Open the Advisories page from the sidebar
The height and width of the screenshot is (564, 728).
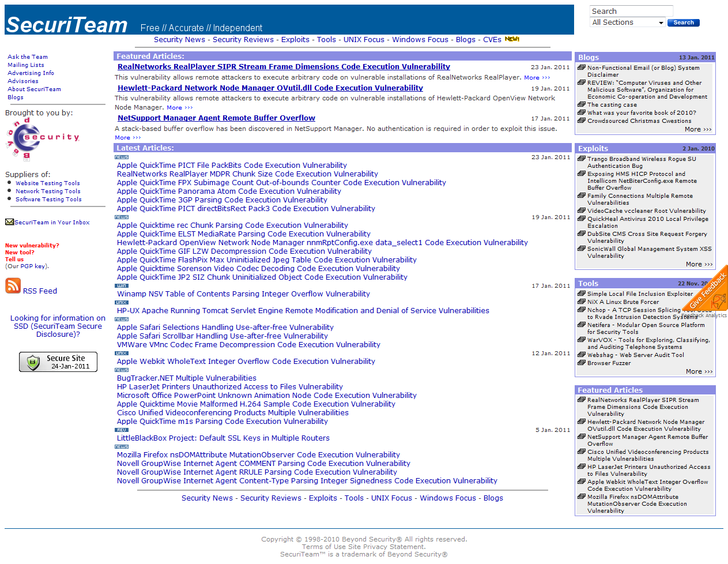22,81
